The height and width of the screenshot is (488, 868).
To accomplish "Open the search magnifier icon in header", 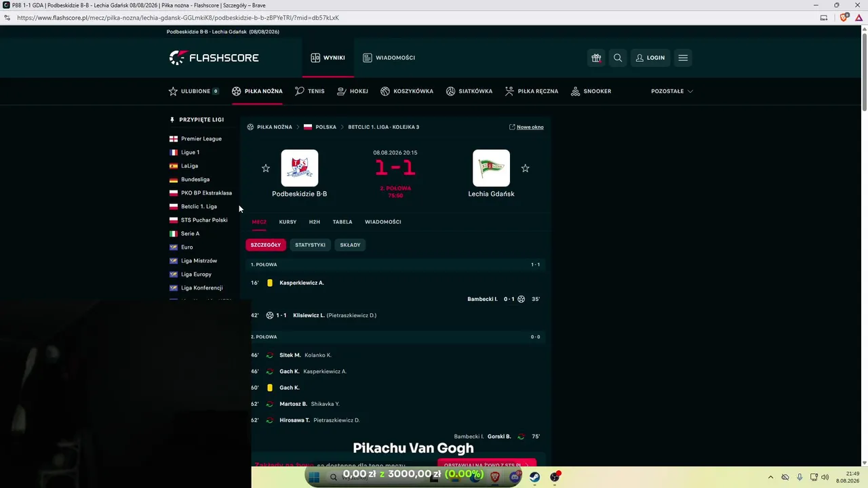I will click(618, 58).
